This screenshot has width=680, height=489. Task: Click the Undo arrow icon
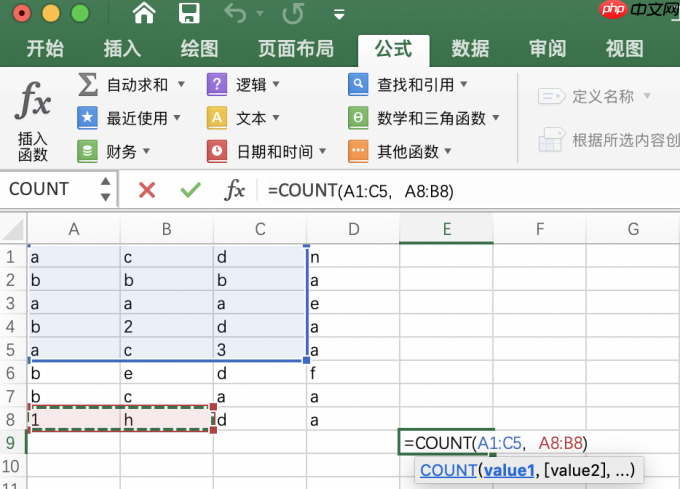tap(235, 13)
